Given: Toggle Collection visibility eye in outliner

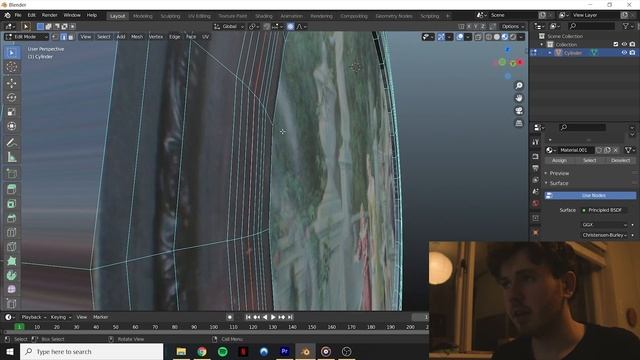Looking at the screenshot, I should (624, 44).
